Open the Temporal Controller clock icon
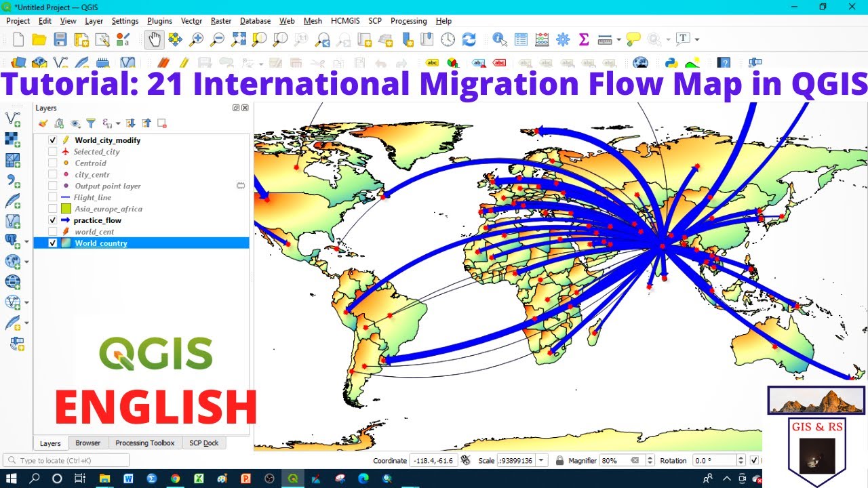 pyautogui.click(x=448, y=39)
